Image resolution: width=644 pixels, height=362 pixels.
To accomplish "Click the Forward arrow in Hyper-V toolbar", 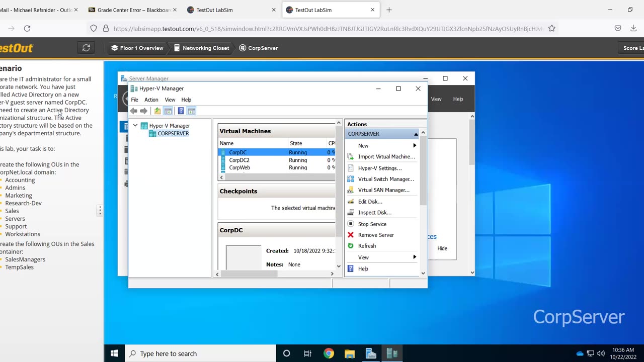I will [144, 111].
